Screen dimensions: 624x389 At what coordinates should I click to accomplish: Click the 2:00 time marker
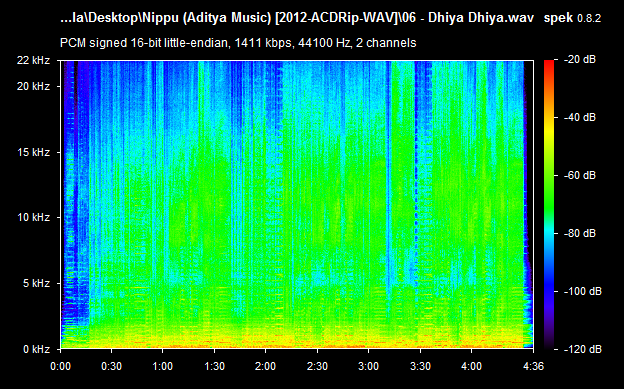265,366
